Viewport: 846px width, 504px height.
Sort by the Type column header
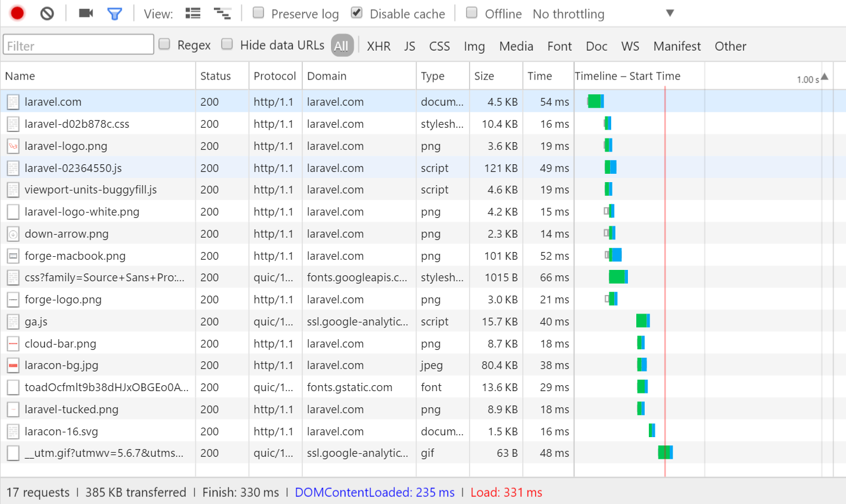[x=443, y=76]
